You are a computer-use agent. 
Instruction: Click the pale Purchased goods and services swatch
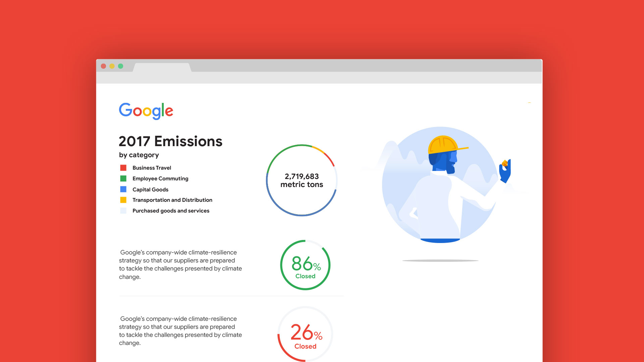pyautogui.click(x=123, y=211)
